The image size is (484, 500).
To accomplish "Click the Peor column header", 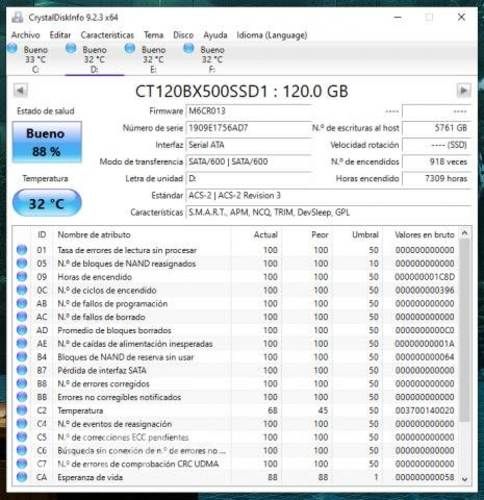I will (x=307, y=235).
